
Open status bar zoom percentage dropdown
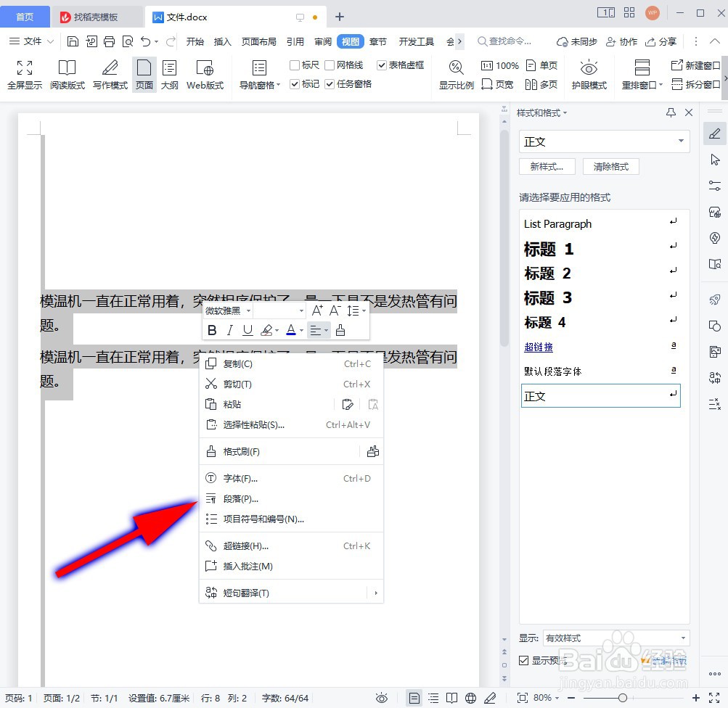557,698
